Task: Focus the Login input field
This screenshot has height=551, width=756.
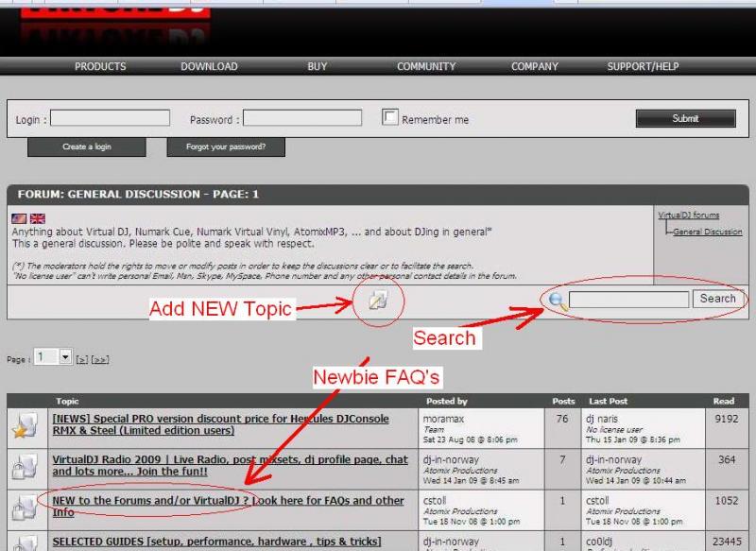Action: 110,118
